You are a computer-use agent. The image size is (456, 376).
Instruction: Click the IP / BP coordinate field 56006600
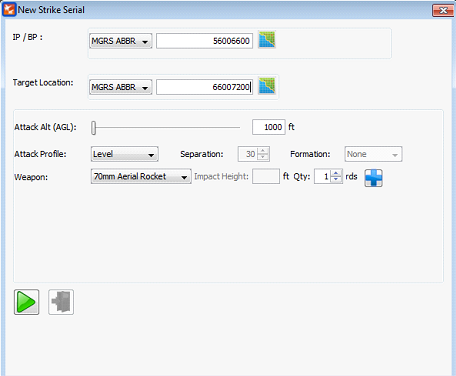coord(204,41)
